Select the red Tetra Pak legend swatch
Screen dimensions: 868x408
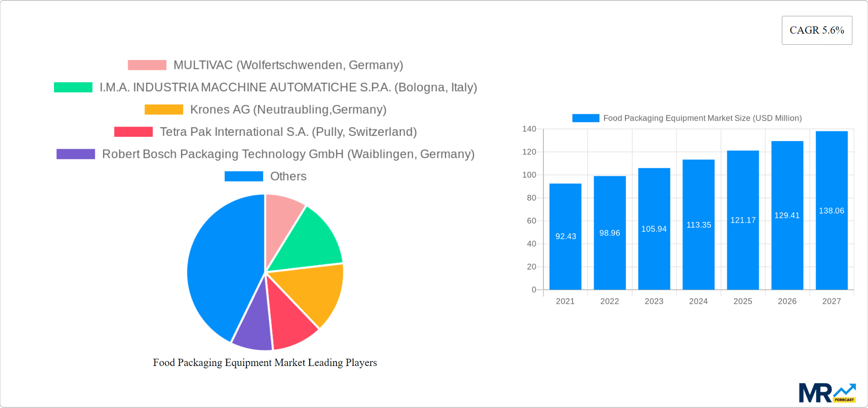(133, 131)
